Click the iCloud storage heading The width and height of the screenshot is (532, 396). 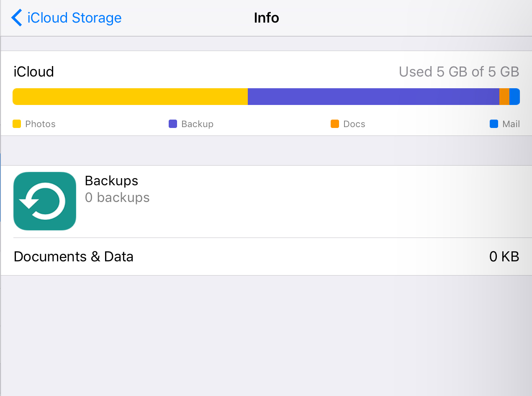(34, 72)
